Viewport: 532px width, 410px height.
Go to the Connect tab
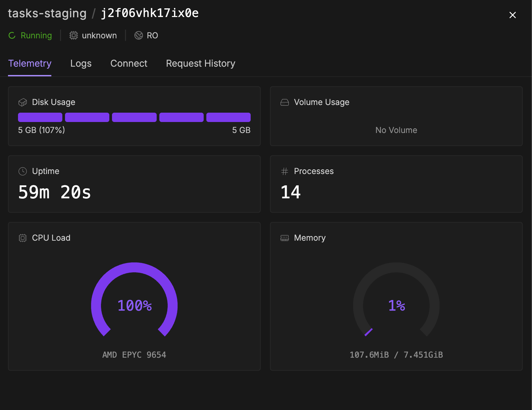coord(129,63)
